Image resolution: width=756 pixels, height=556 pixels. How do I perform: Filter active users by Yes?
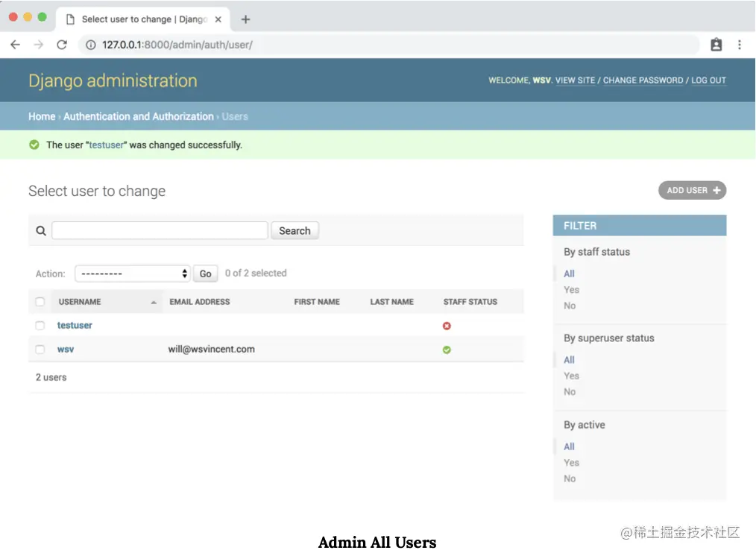pyautogui.click(x=571, y=463)
